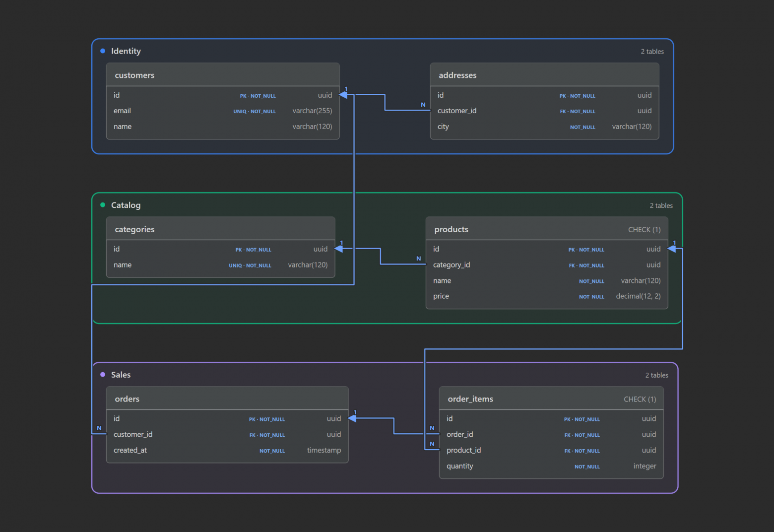Click the Catalog group's 2 tables label
Screen dimensions: 774x532
pos(661,205)
